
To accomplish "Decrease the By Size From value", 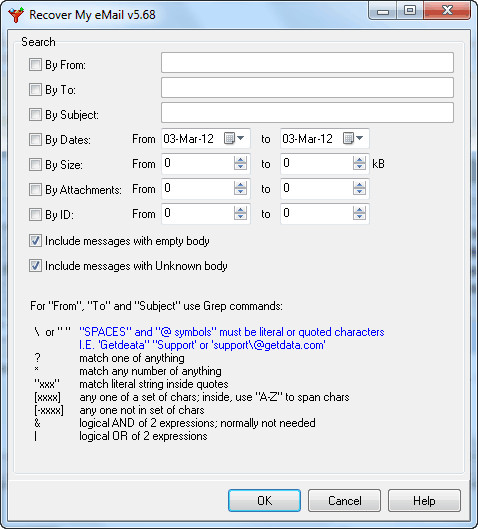I will click(240, 167).
